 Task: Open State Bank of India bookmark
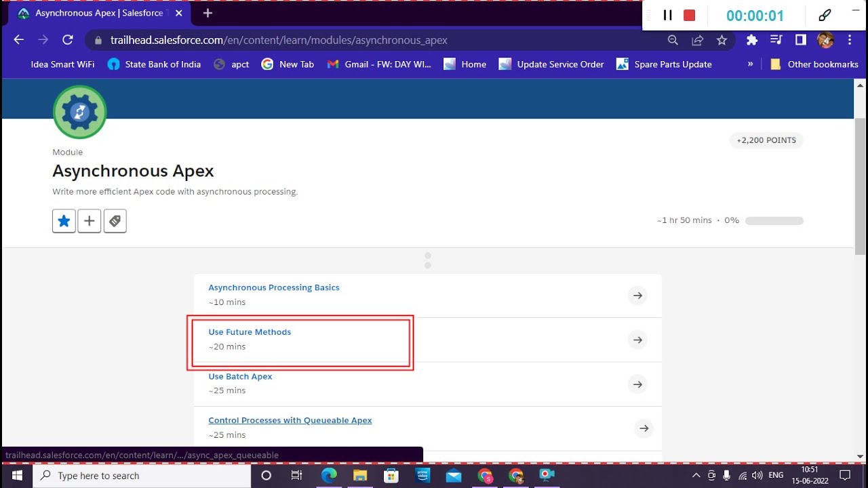pos(155,64)
